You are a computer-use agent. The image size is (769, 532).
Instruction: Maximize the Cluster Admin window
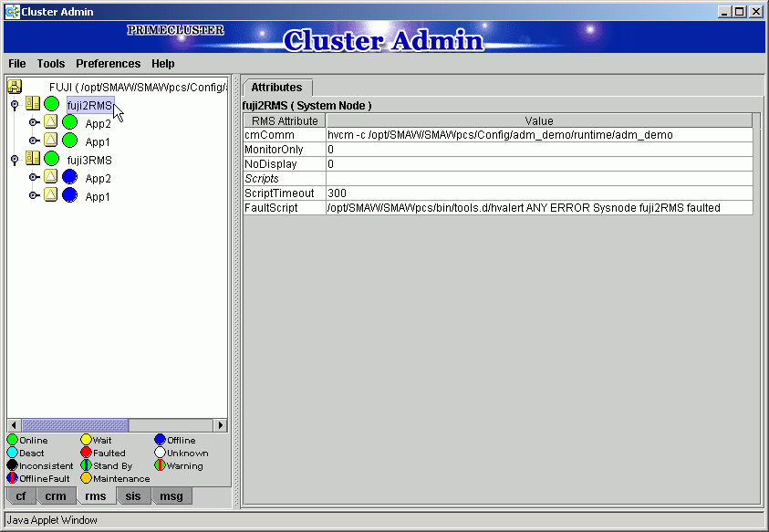click(741, 12)
